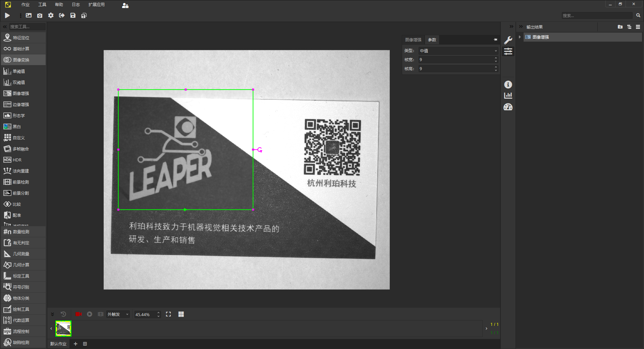Toggle the fit-to-window fullscreen icon
The width and height of the screenshot is (644, 349).
pos(168,314)
